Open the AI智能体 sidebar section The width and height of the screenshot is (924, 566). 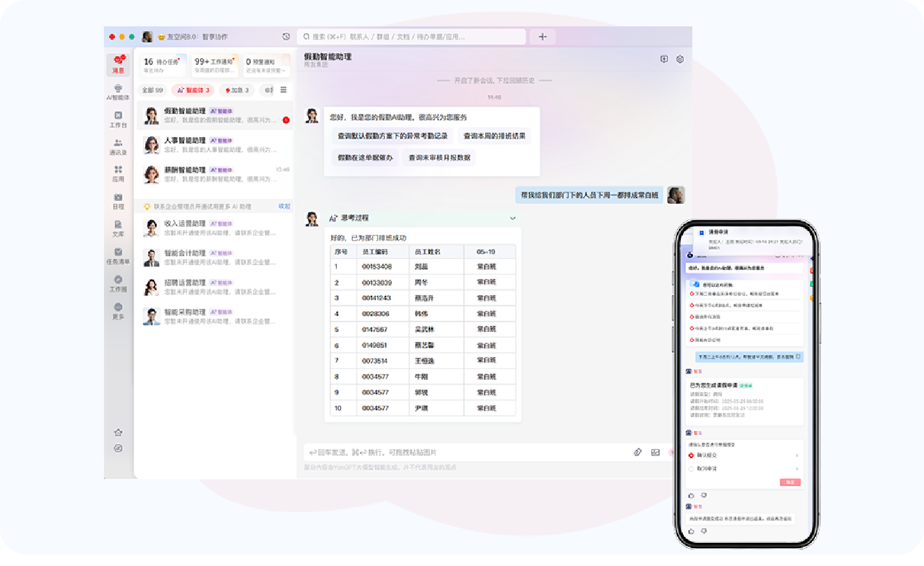click(118, 92)
